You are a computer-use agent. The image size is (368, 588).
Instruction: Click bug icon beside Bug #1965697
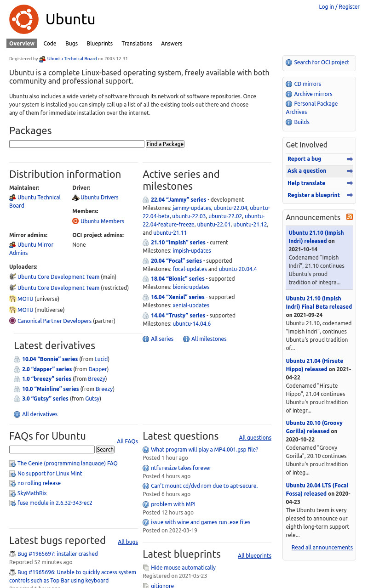12,554
